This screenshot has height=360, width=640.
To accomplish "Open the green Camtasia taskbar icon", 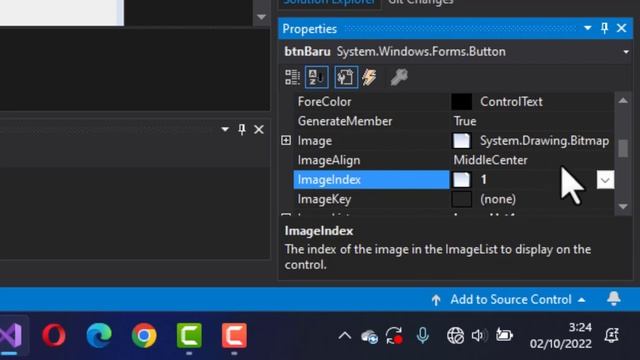I will (x=189, y=335).
